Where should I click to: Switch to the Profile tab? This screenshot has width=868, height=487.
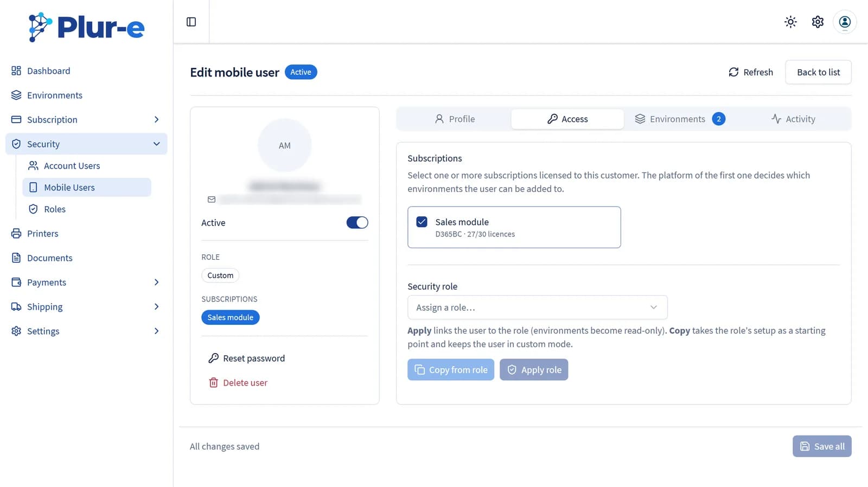[455, 119]
